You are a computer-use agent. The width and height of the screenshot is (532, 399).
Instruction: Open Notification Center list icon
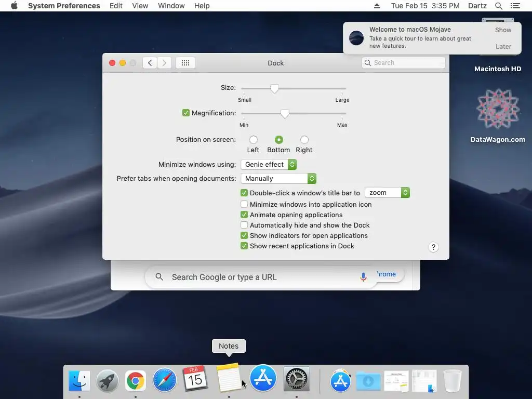click(x=515, y=6)
